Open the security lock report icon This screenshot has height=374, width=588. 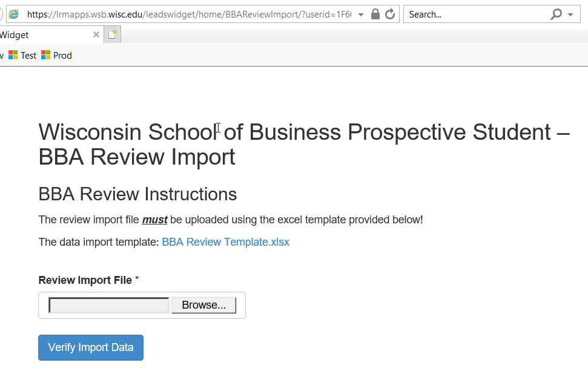pos(375,15)
